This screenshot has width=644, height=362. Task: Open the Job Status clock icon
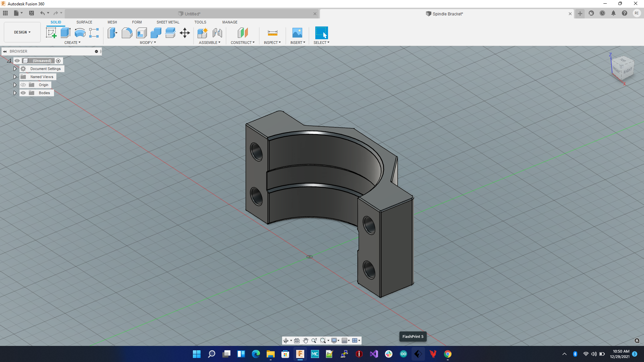[602, 13]
